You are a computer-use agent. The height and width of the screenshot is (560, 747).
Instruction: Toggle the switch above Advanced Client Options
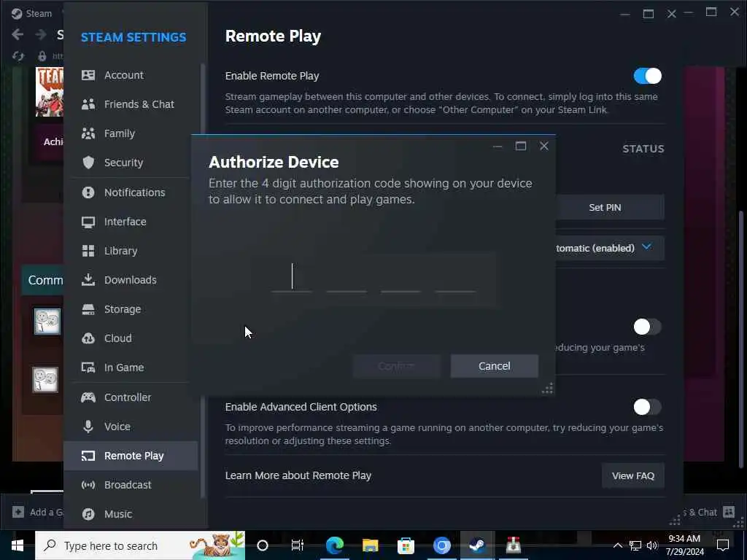[x=648, y=327]
